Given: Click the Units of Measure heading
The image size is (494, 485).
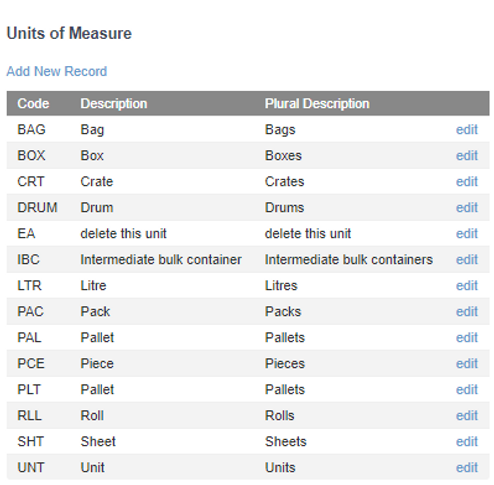Looking at the screenshot, I should [69, 33].
